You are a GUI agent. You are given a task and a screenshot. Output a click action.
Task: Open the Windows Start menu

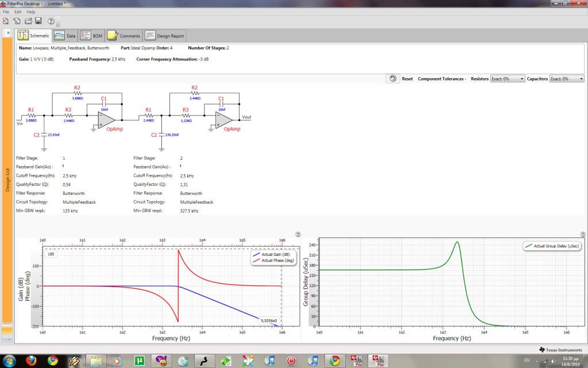(x=9, y=361)
